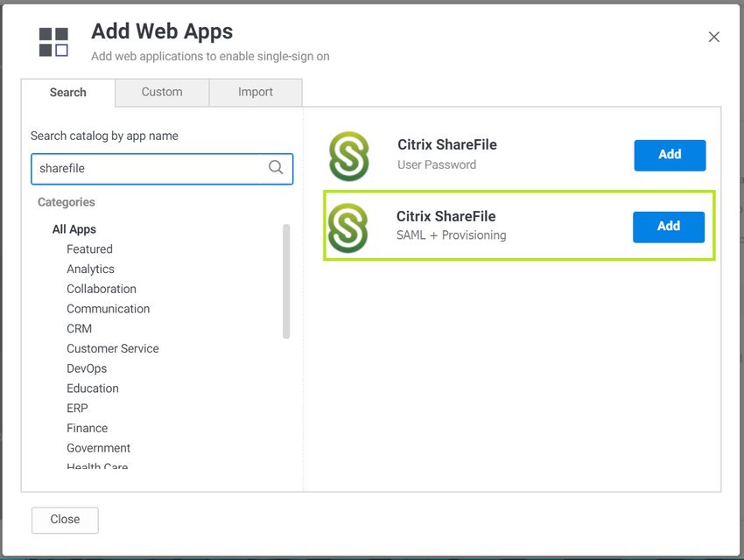The image size is (744, 560).
Task: Select the CRM category
Action: 80,329
